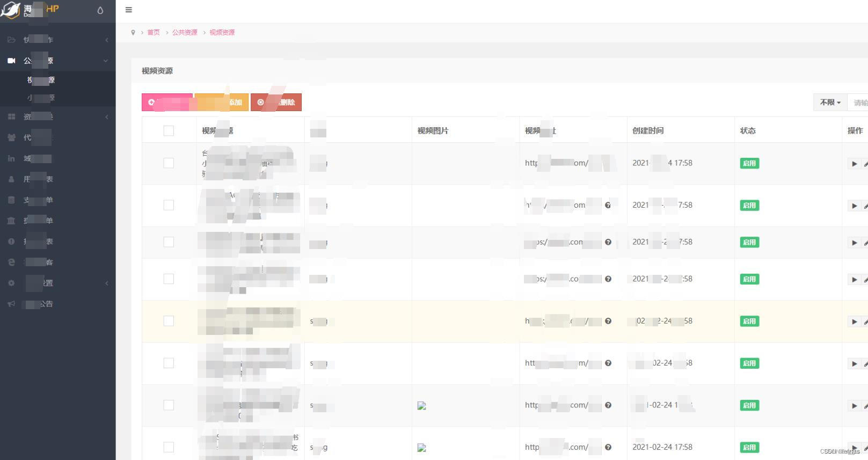Open 视频资源 breadcrumb link
The image size is (868, 460).
(x=222, y=32)
